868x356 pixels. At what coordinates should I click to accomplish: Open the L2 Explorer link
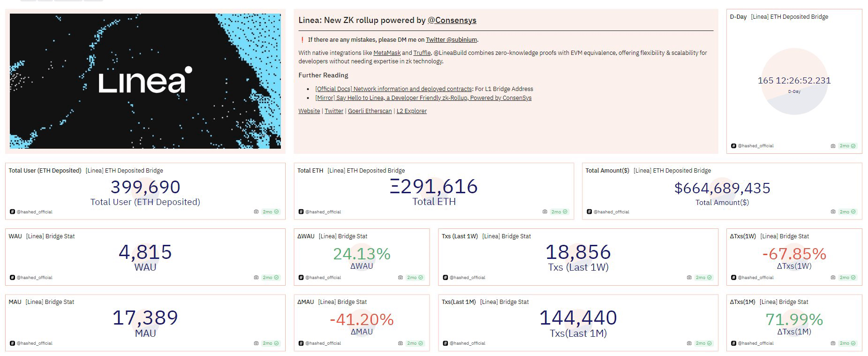coord(412,111)
